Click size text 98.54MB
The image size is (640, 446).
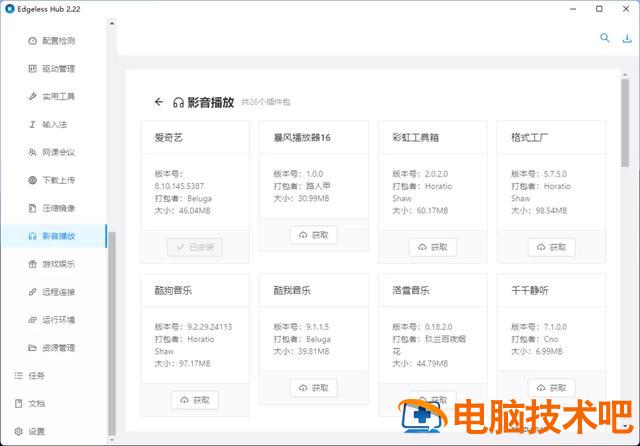coord(551,211)
